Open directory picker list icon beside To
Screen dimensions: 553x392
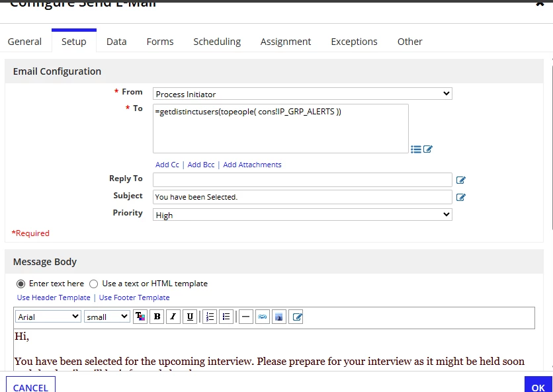[x=416, y=149]
